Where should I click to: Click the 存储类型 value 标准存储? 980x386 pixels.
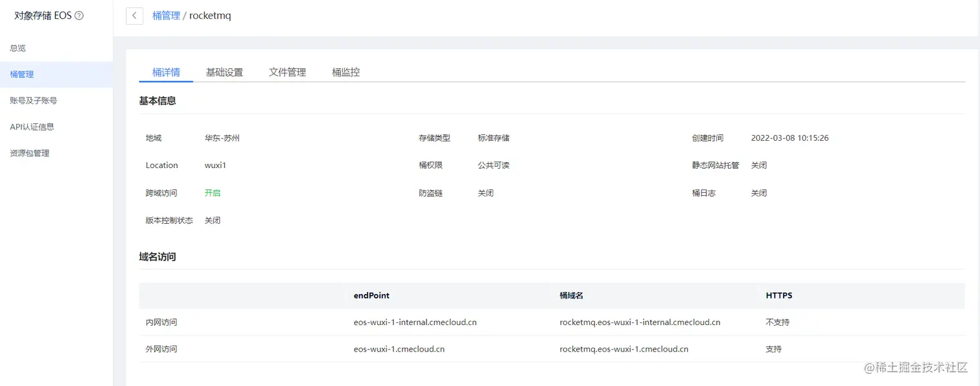(494, 138)
